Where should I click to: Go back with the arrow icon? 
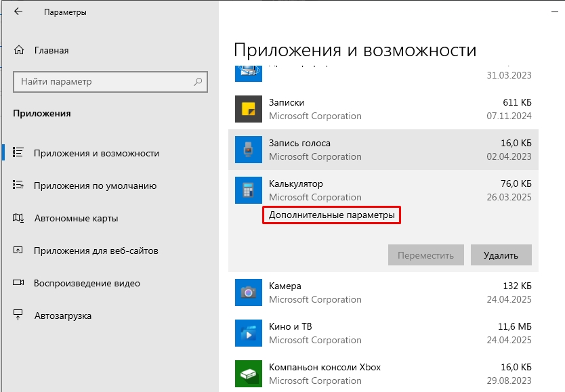(x=18, y=12)
